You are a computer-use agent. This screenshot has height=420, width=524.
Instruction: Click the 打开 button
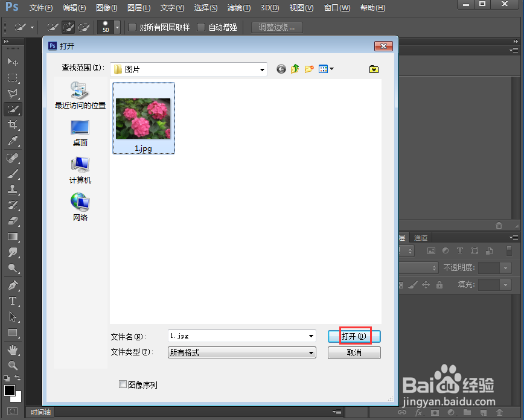point(354,336)
